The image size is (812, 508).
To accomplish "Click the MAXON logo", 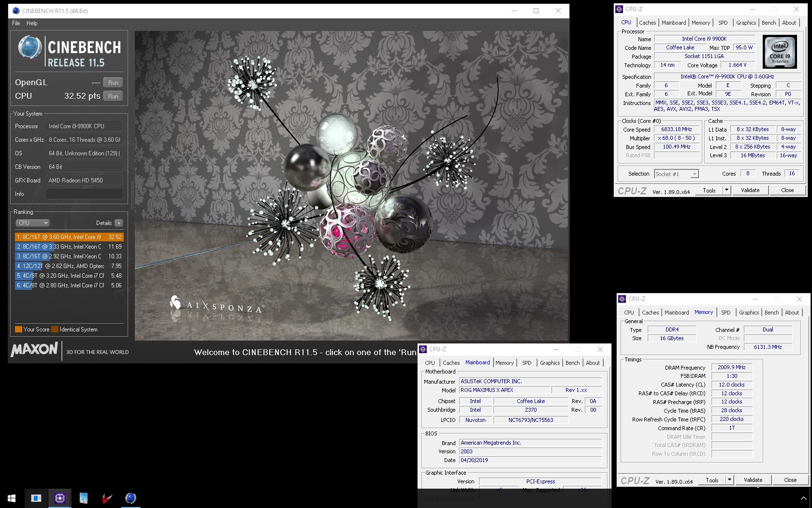I will click(34, 349).
